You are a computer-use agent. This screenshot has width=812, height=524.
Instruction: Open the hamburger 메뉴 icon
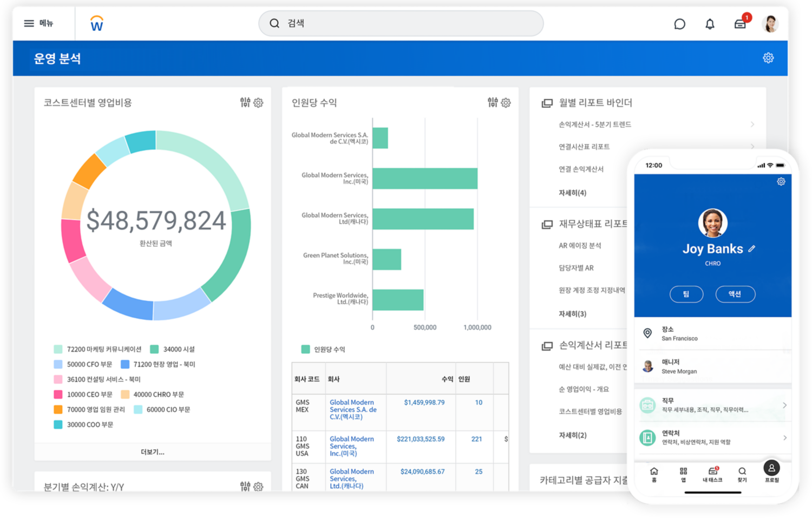coord(29,23)
